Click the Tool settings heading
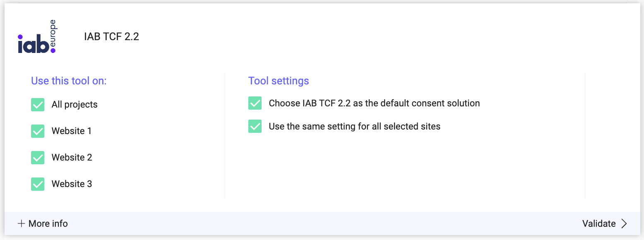The width and height of the screenshot is (644, 240). tap(279, 81)
